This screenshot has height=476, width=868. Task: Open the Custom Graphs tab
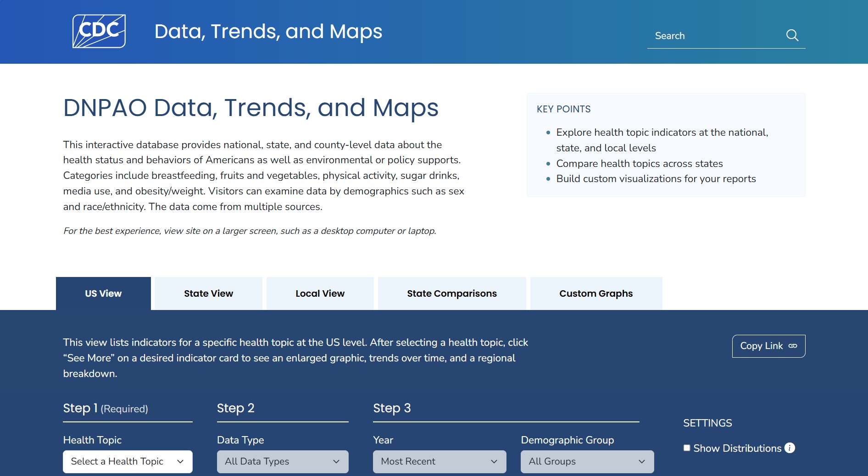[x=595, y=293]
